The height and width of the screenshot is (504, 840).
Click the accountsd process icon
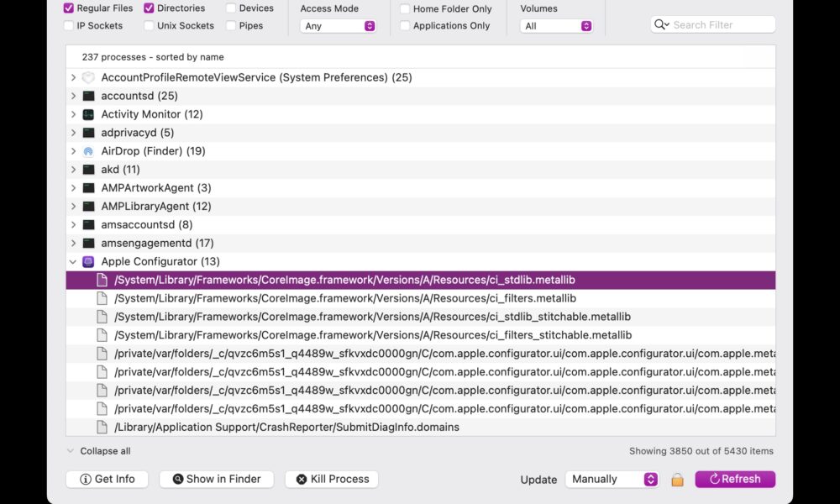[88, 96]
